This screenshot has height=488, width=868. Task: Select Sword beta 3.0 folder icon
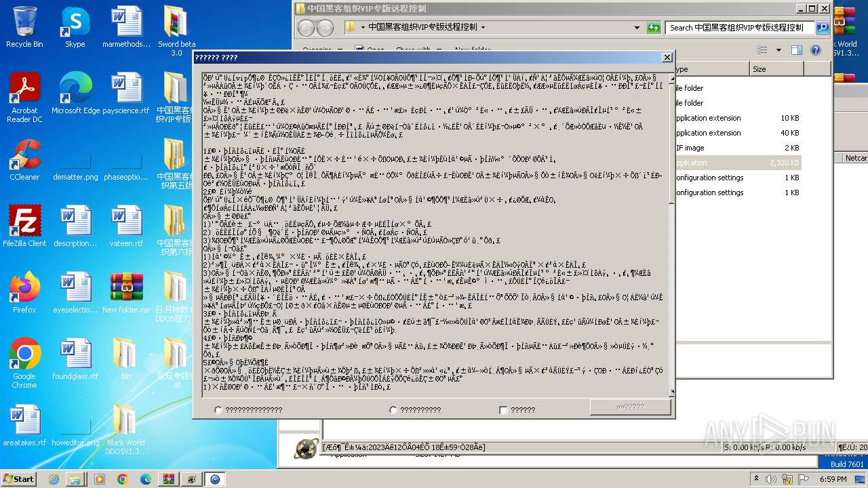tap(176, 31)
